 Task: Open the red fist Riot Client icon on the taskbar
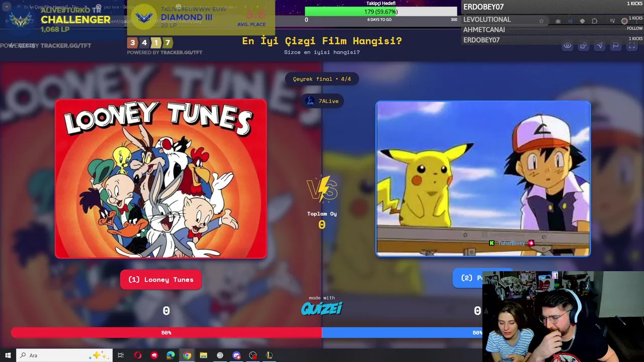154,355
